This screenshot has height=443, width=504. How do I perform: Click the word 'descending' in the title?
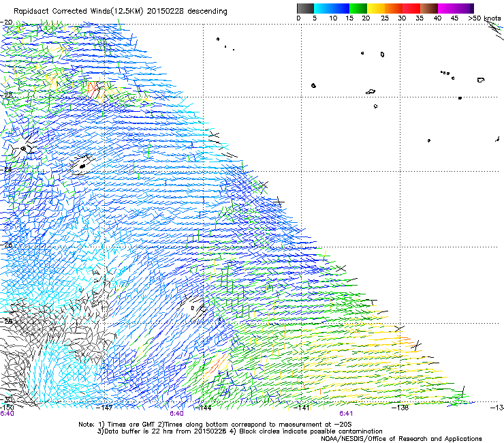tap(207, 12)
